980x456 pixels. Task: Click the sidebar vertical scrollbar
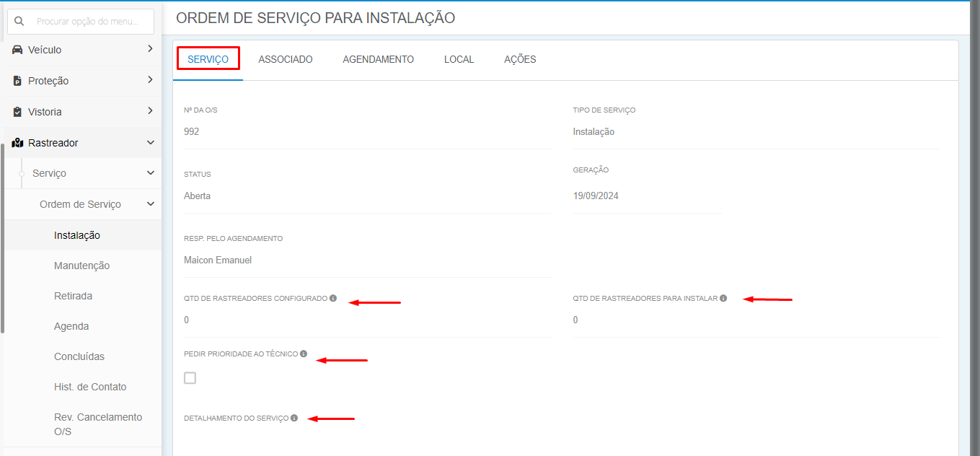click(2, 238)
